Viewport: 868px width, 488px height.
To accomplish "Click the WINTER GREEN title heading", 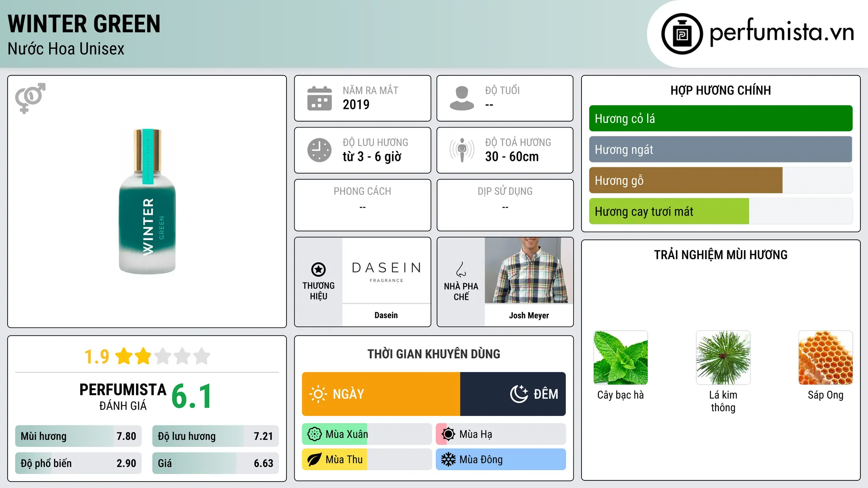I will pos(84,24).
